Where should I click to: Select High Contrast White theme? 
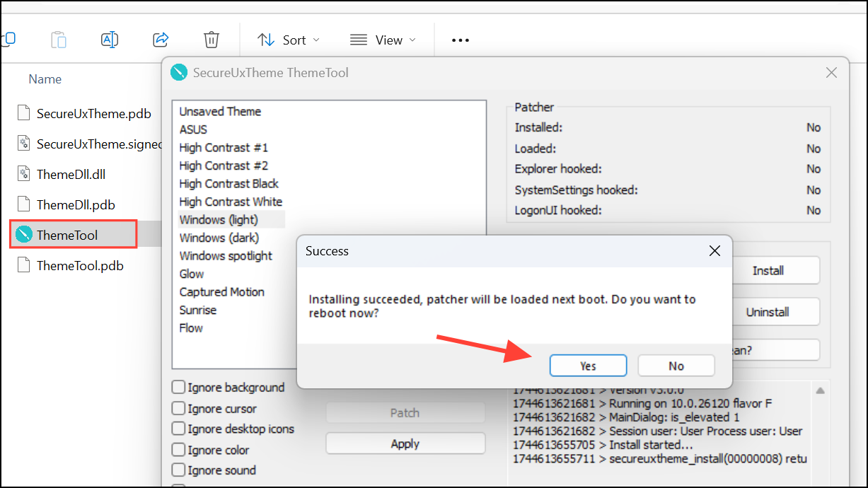[x=231, y=202]
